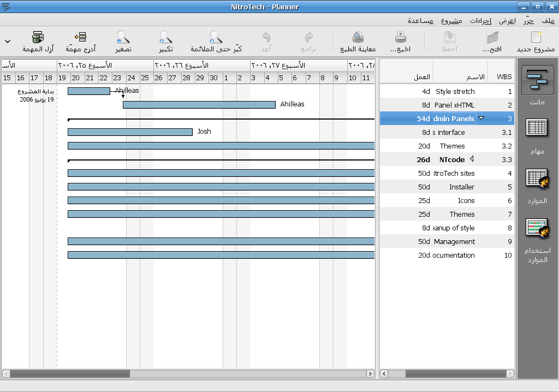559x392 pixels.
Task: Open the File (ملف) menu
Action: tap(548, 21)
